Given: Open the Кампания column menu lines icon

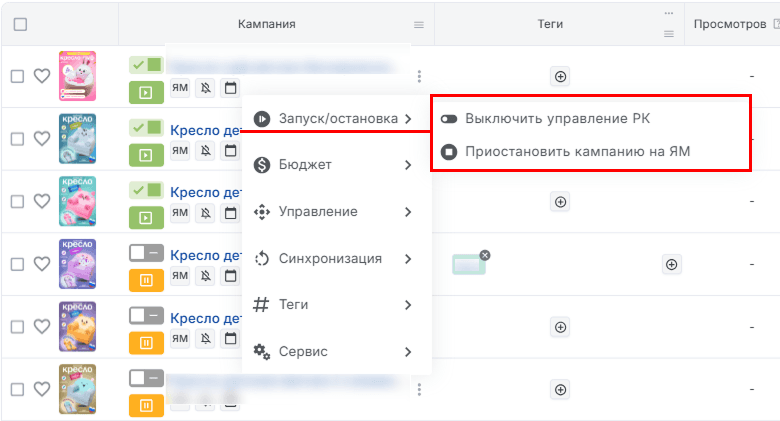Looking at the screenshot, I should [x=419, y=25].
